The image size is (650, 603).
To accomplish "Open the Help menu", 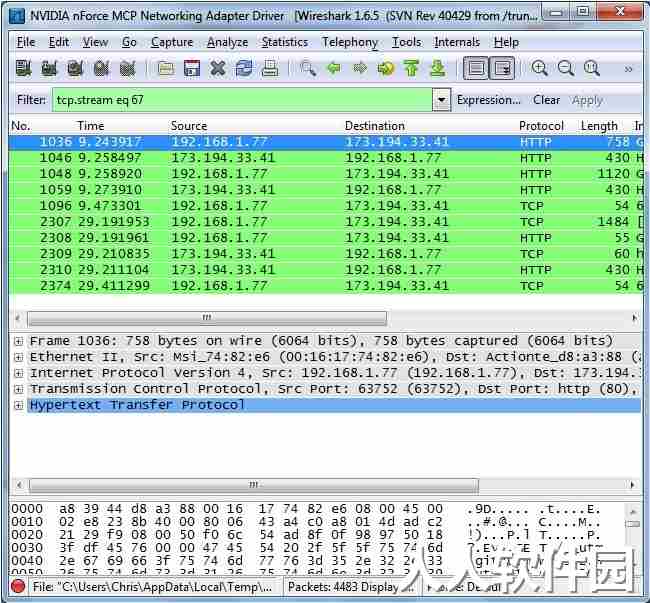I will (506, 42).
